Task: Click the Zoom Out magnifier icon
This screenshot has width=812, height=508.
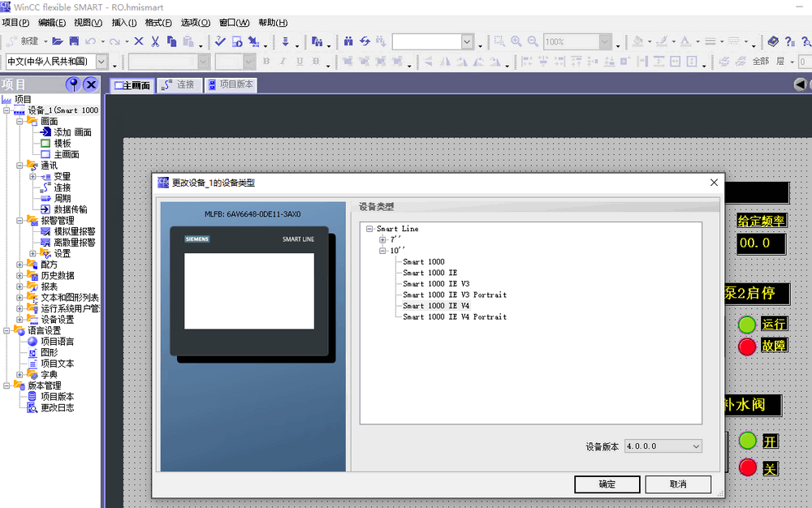Action: (533, 41)
